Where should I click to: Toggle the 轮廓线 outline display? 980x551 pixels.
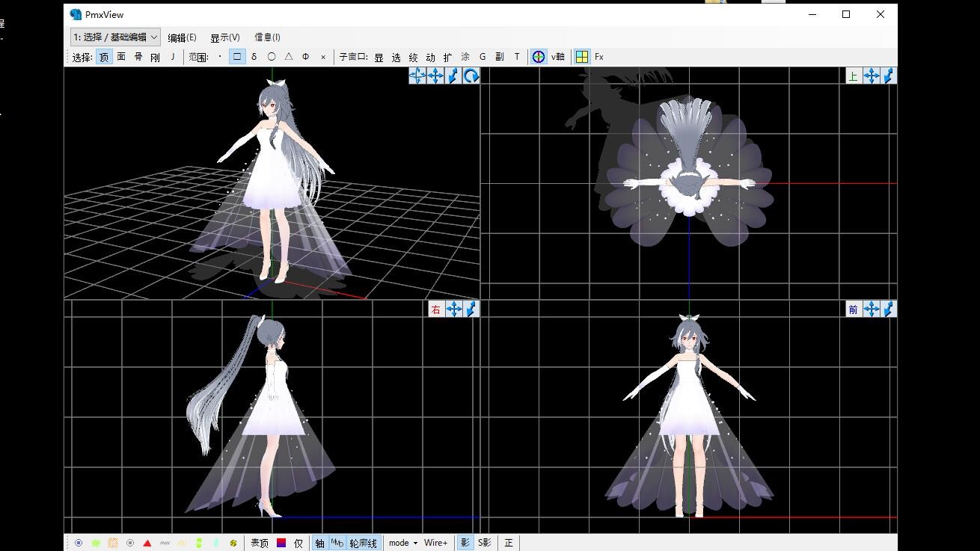click(364, 543)
